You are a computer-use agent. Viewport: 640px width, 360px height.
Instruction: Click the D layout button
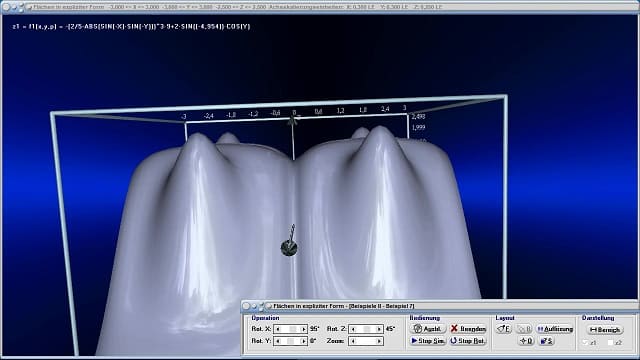tap(526, 341)
